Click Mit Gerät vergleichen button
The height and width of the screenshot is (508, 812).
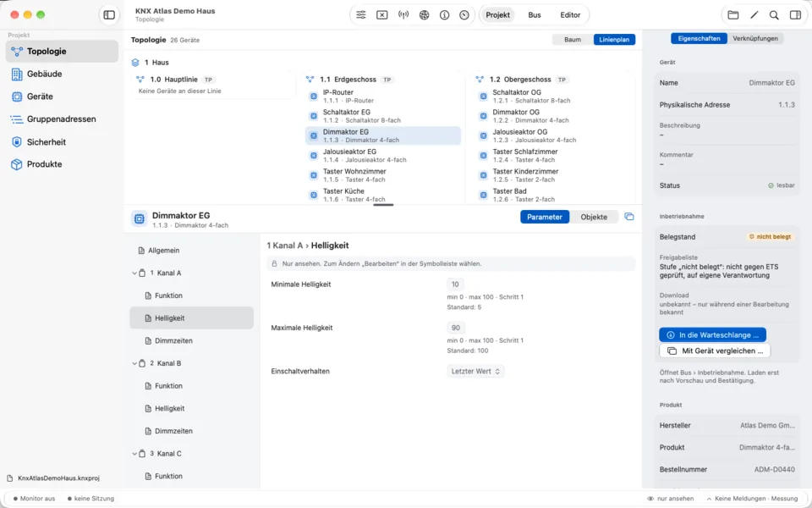click(x=715, y=351)
